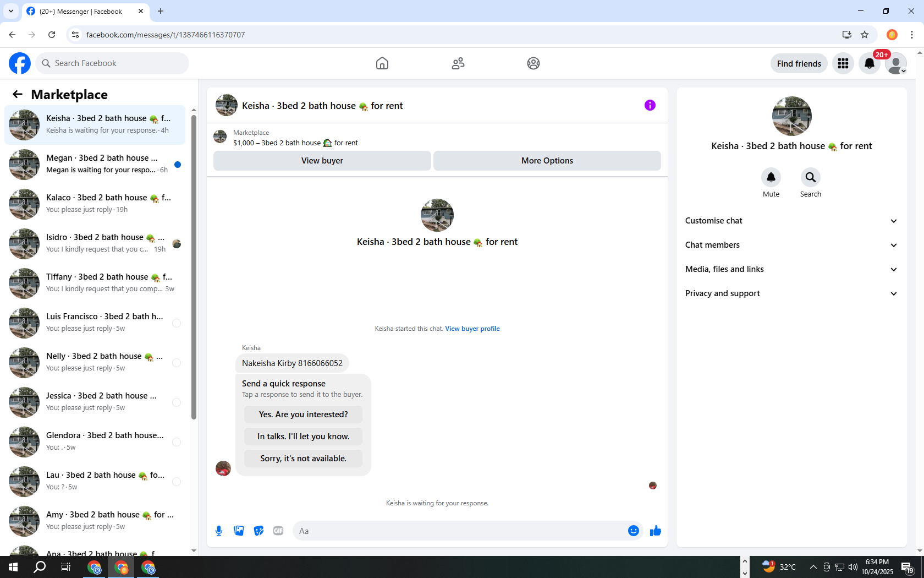Go to the Home feed icon

pos(382,63)
